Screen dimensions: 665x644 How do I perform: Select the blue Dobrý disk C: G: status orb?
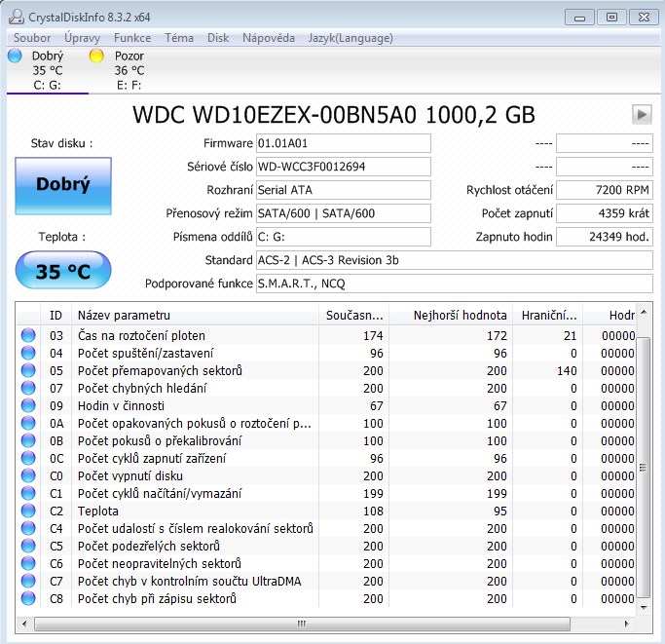click(x=15, y=56)
